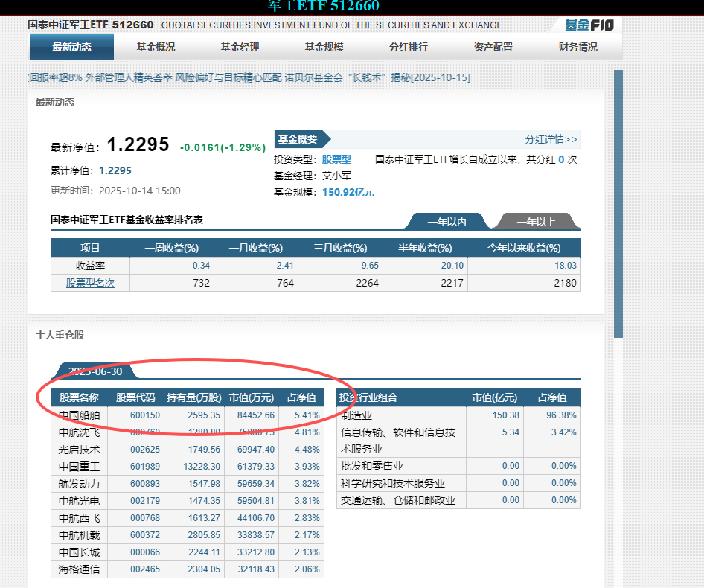Click the 3.82% net value share
Image resolution: width=704 pixels, height=588 pixels.
pyautogui.click(x=307, y=483)
